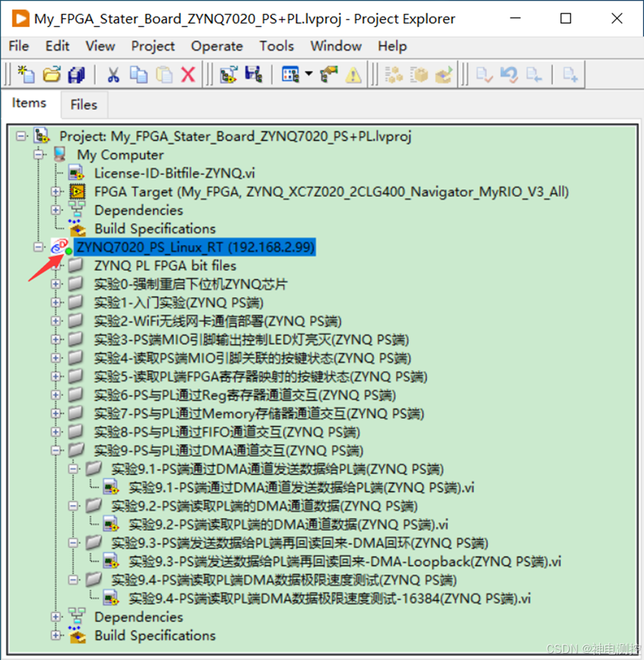Click the Cut scissors icon
This screenshot has width=644, height=660.
(x=113, y=74)
